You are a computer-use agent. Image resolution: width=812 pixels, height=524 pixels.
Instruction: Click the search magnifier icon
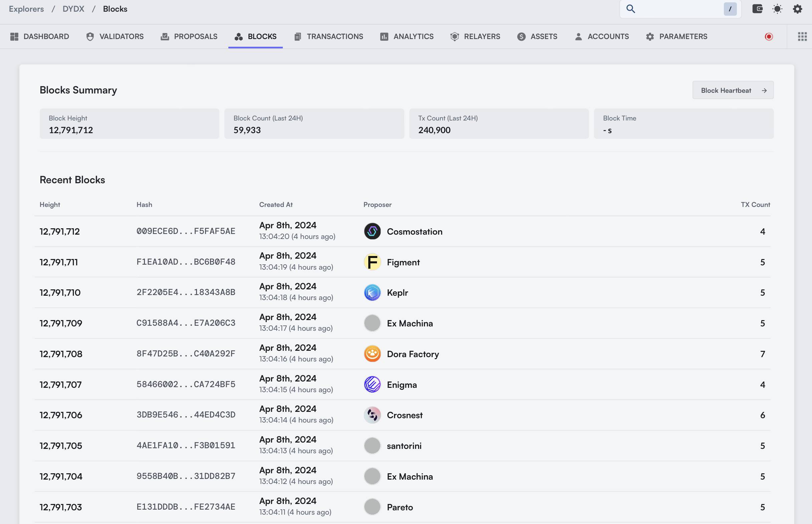coord(631,9)
